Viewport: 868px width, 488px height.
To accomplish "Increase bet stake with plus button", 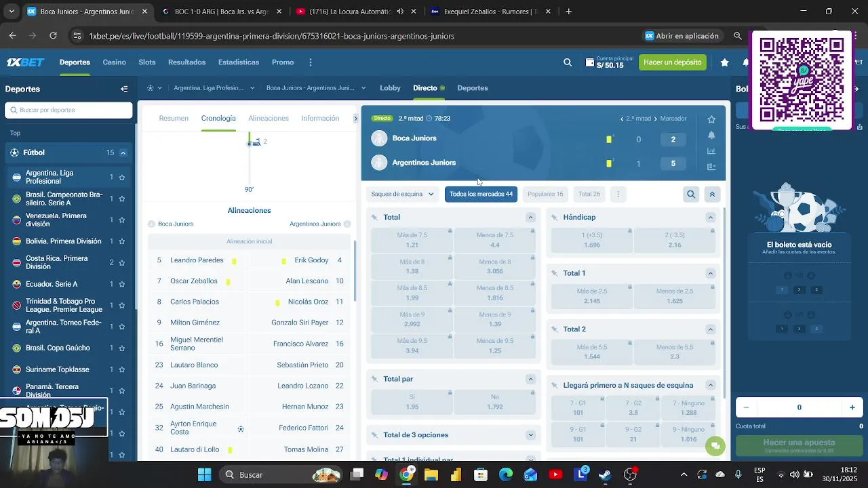I will point(852,408).
